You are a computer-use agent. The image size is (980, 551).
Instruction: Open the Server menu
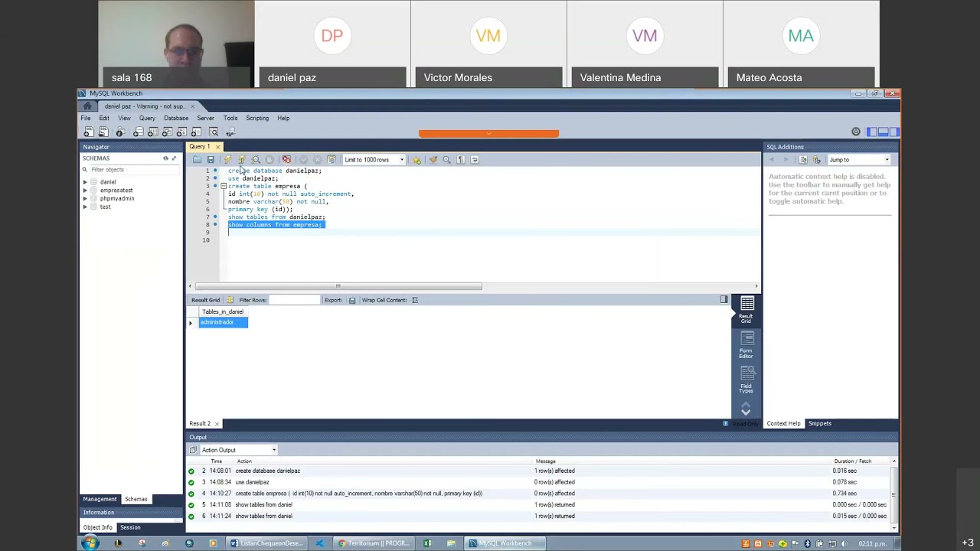(205, 118)
